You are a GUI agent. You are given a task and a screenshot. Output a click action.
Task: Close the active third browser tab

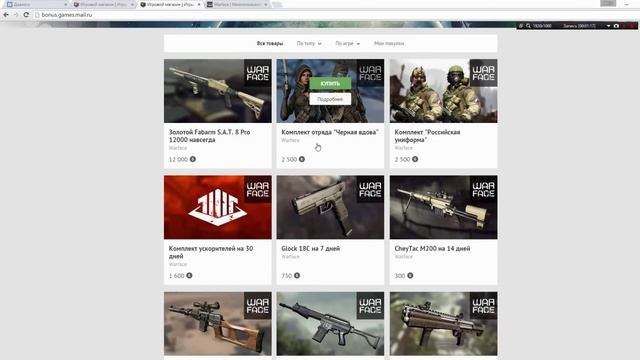pyautogui.click(x=199, y=4)
